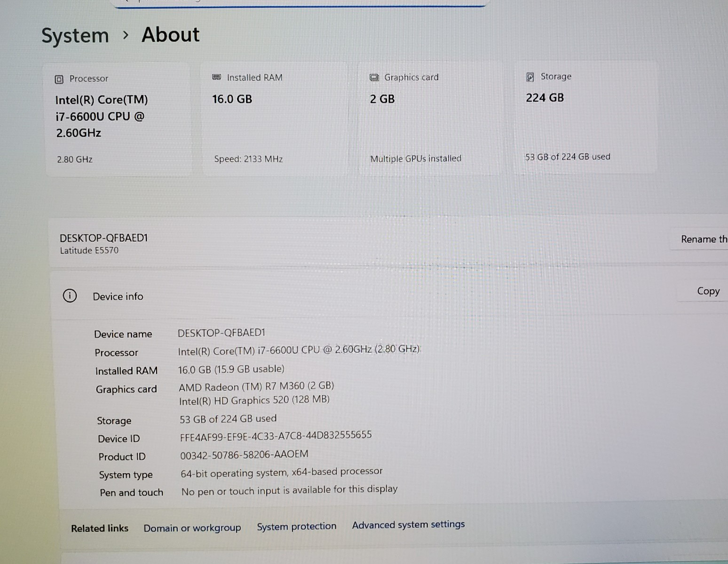Click the About breadcrumb heading
The width and height of the screenshot is (728, 564).
click(x=171, y=34)
